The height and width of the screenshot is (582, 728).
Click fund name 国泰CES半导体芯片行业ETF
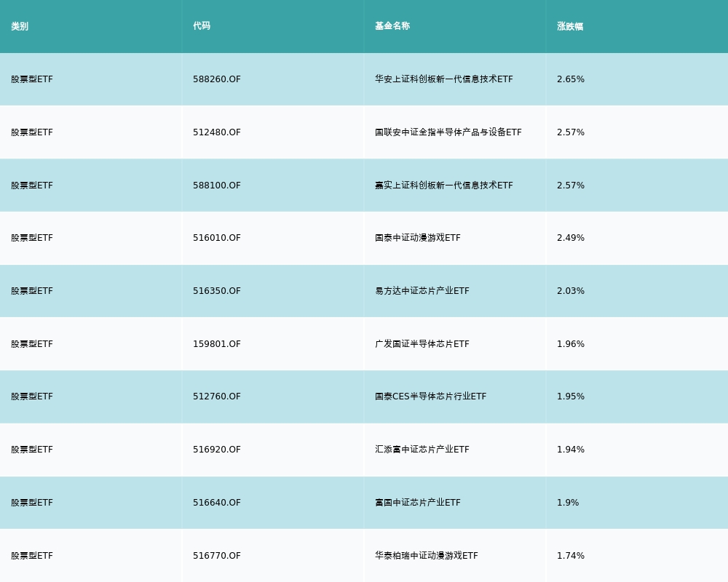pos(431,396)
